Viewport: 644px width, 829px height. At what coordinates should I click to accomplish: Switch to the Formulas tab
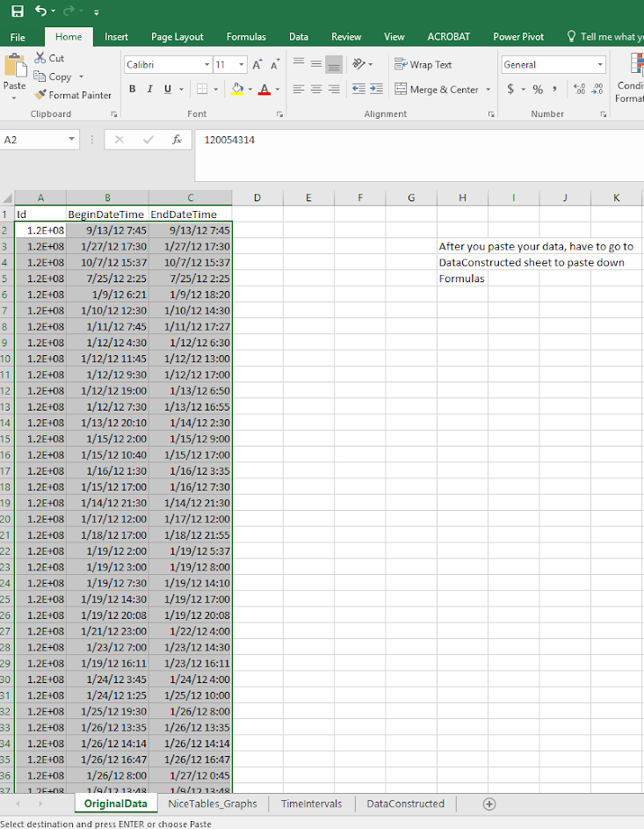tap(246, 37)
